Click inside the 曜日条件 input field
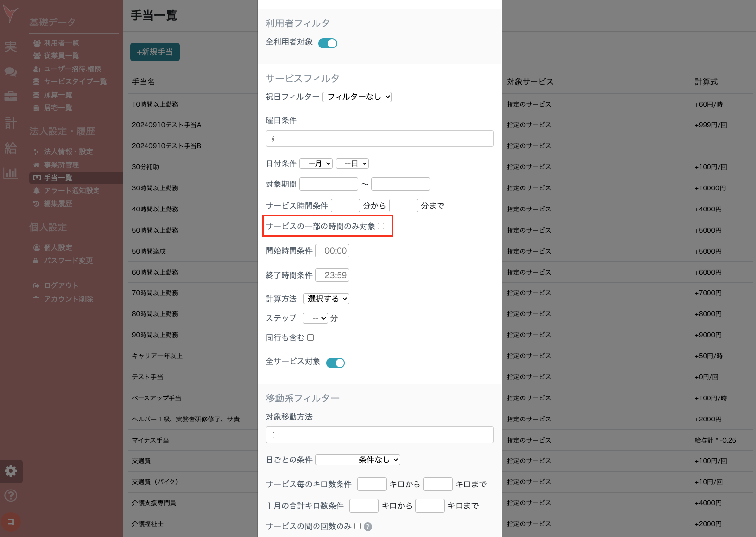The height and width of the screenshot is (537, 756). coord(380,139)
